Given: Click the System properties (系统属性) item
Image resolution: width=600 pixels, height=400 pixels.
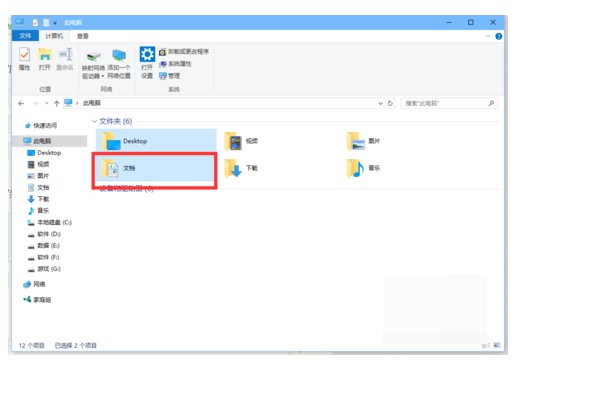Looking at the screenshot, I should tap(175, 64).
